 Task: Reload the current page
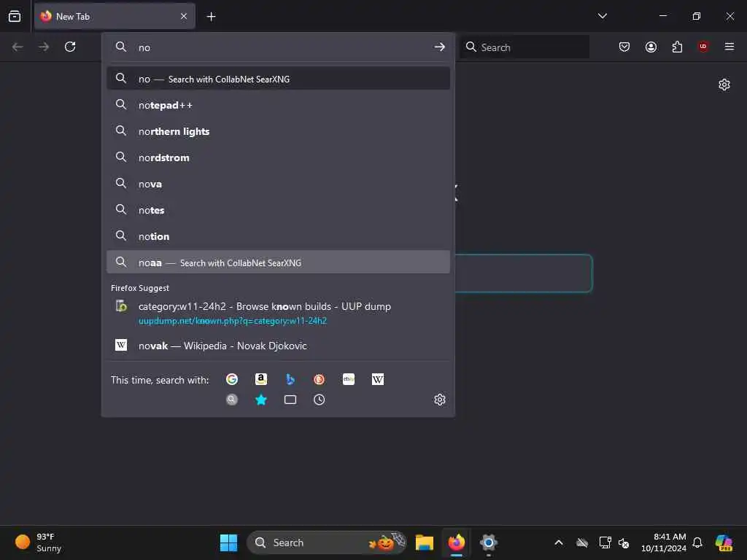point(70,47)
